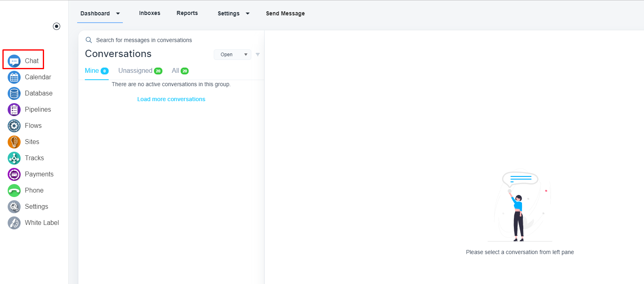This screenshot has height=284, width=644.
Task: Launch the green Phone icon
Action: point(14,191)
